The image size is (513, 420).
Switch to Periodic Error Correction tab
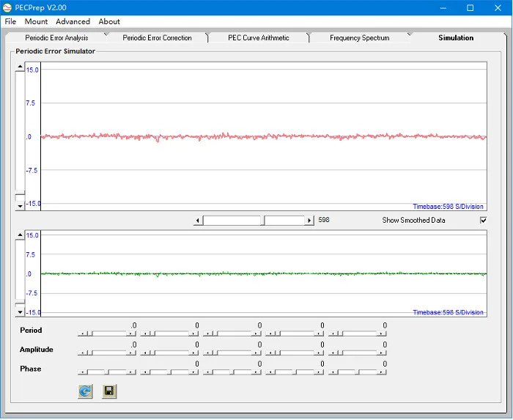pos(157,38)
